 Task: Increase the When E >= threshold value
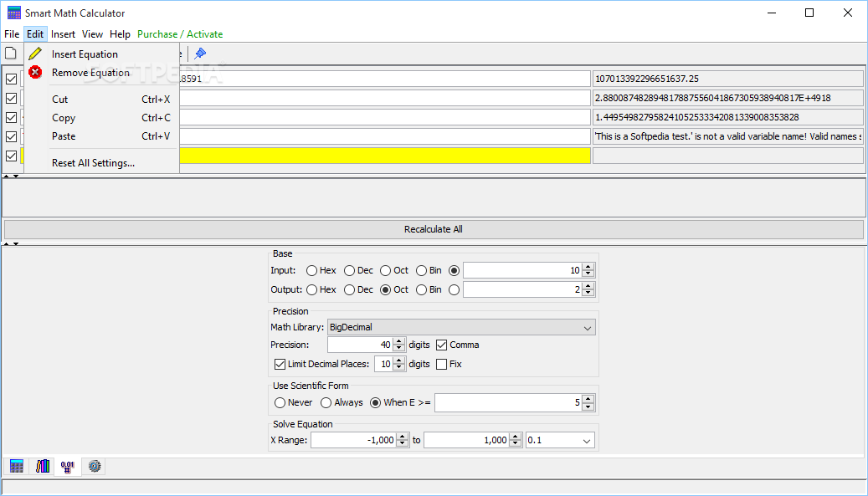[x=588, y=399]
